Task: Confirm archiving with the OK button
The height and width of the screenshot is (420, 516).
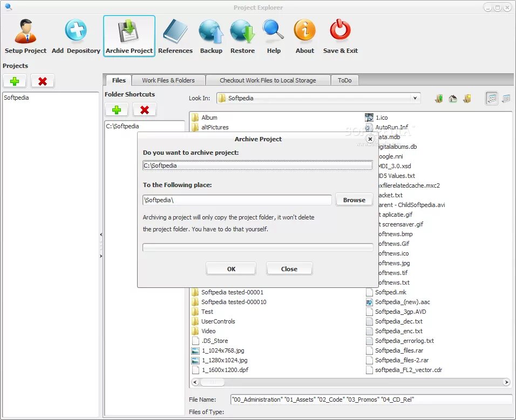Action: click(x=231, y=269)
